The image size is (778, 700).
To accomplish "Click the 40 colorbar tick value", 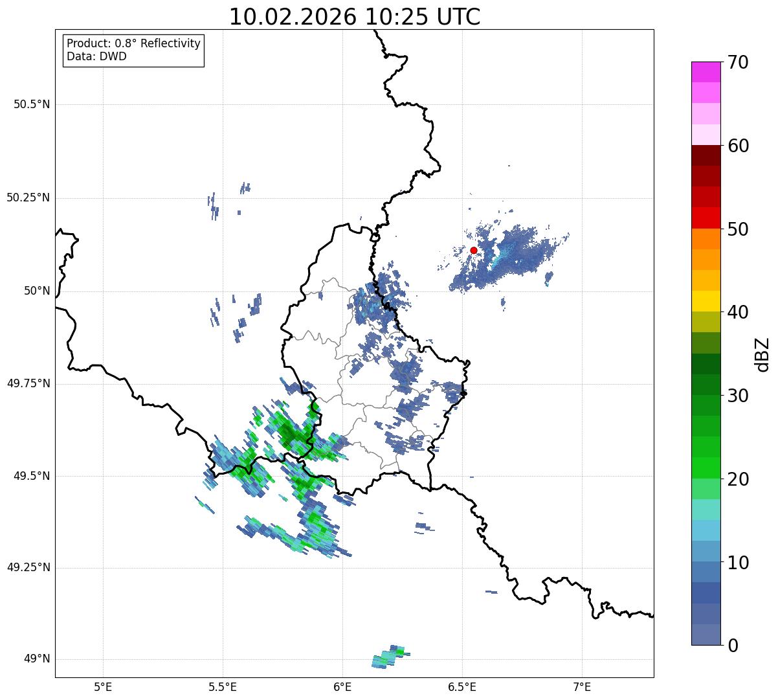I will click(738, 312).
